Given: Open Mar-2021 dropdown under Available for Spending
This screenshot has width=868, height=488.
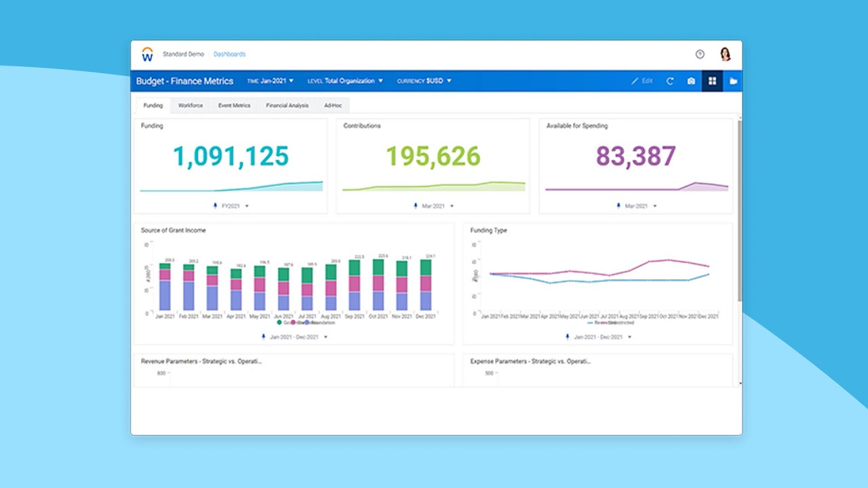Looking at the screenshot, I should [x=641, y=205].
